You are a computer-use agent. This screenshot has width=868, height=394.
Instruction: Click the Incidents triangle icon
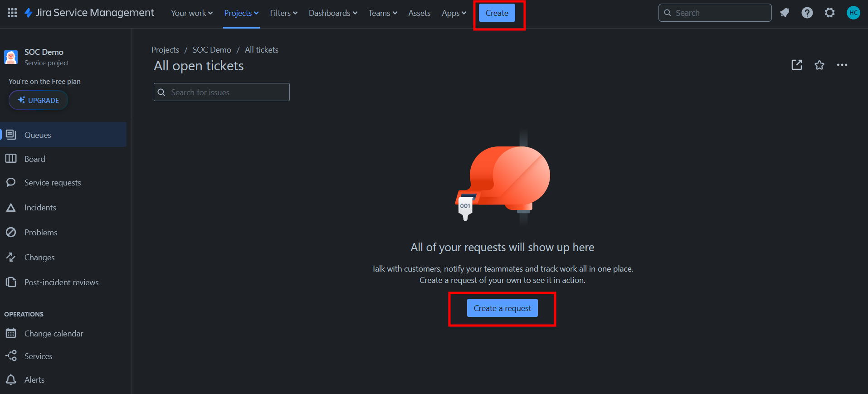11,208
